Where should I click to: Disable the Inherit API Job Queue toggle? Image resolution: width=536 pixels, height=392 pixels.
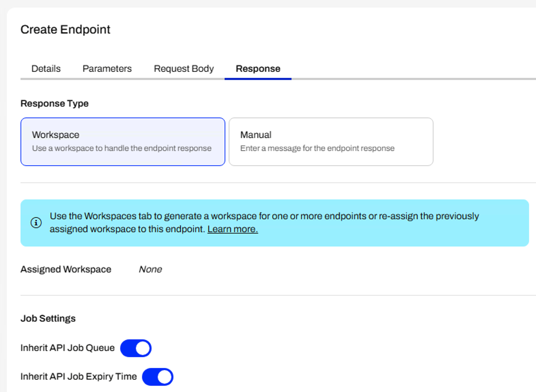[136, 348]
